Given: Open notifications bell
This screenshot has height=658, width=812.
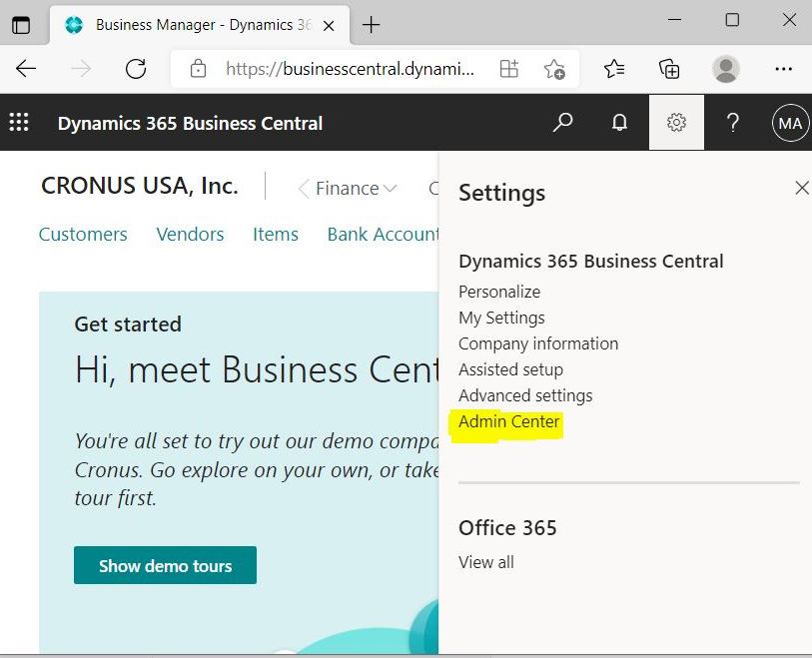Looking at the screenshot, I should [619, 123].
